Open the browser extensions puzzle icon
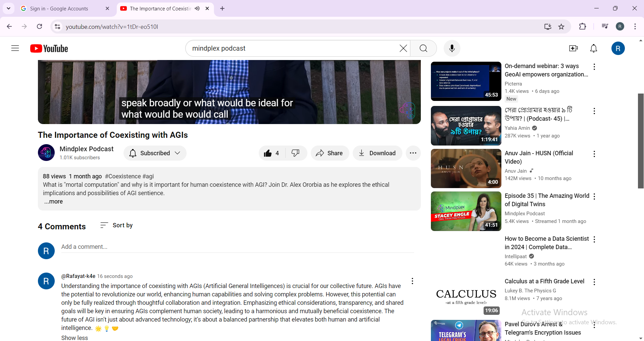 583,26
